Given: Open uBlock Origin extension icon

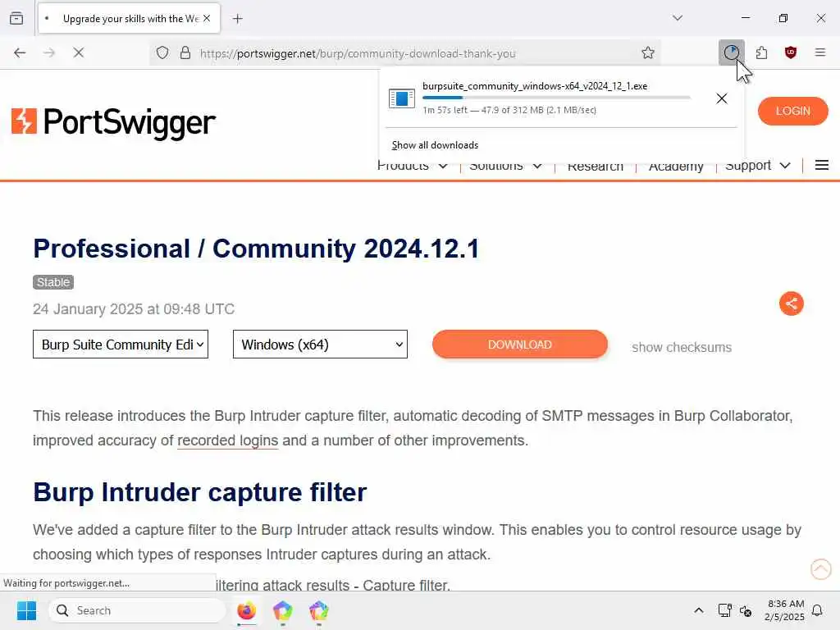Looking at the screenshot, I should click(x=791, y=52).
